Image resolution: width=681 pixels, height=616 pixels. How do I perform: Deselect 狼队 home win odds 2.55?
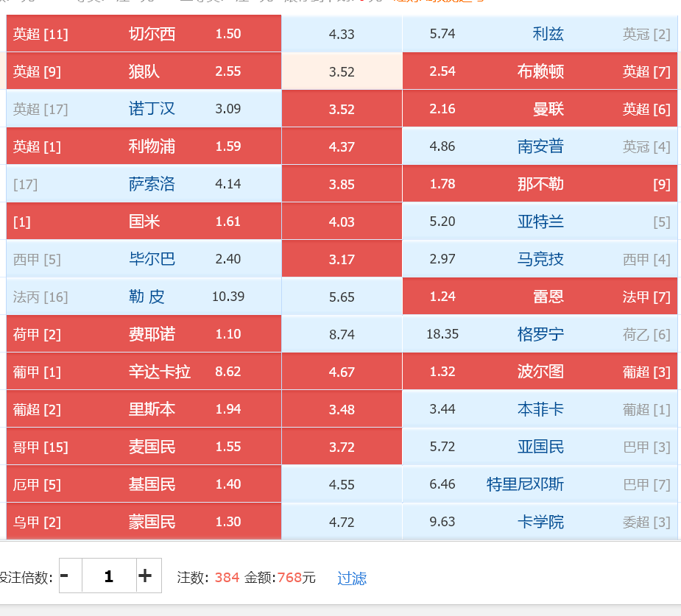coord(144,71)
